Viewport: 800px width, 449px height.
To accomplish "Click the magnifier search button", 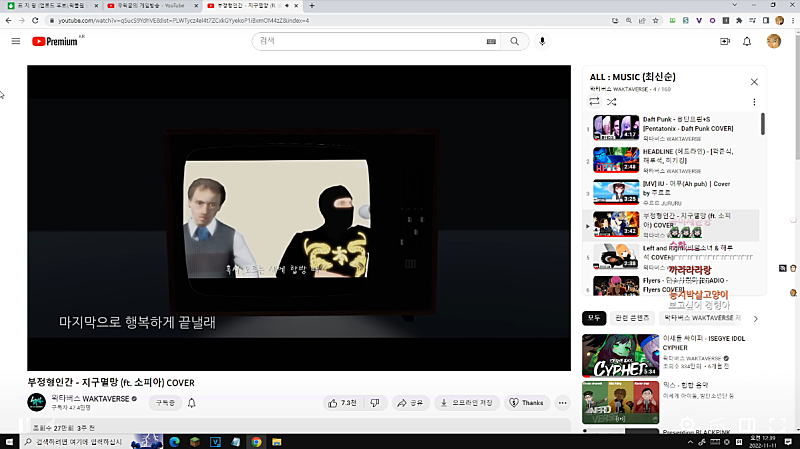I will [x=514, y=41].
